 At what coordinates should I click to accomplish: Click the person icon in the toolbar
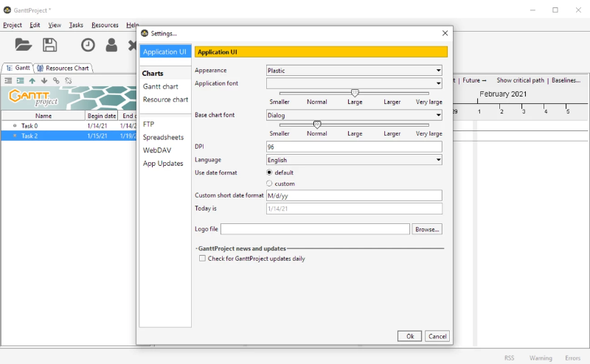(x=111, y=45)
